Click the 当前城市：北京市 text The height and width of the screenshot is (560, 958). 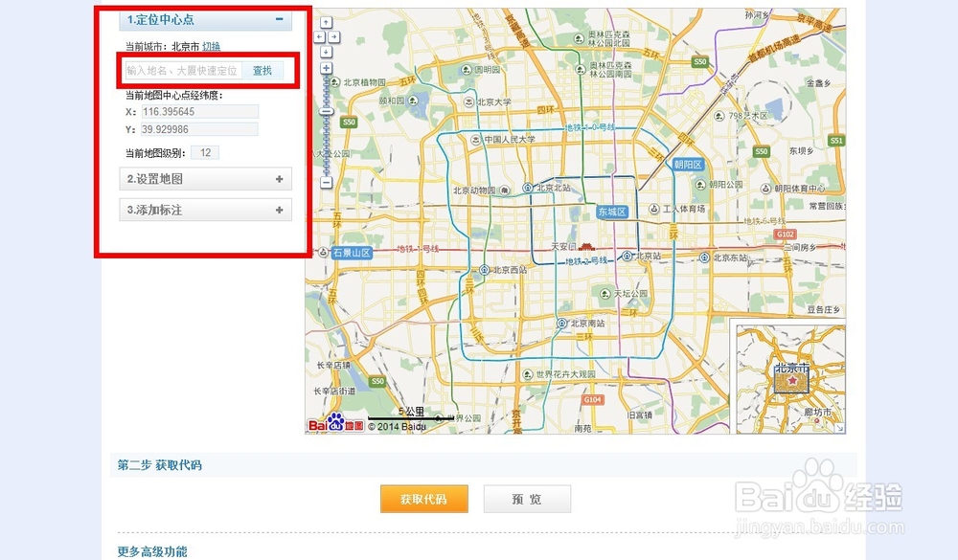coord(162,46)
